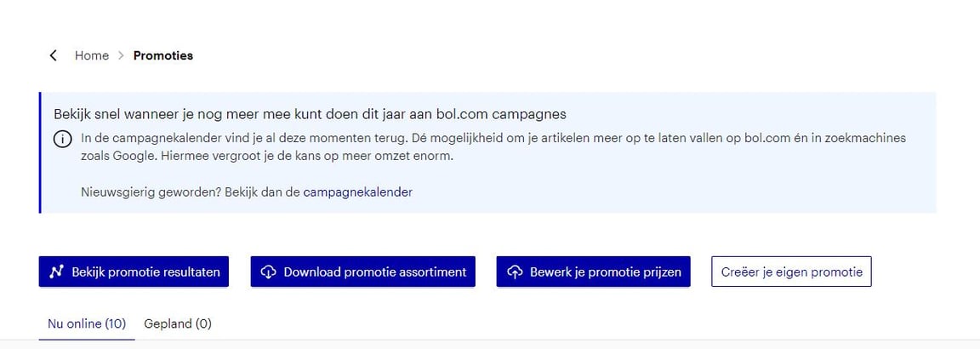Click the blue left border of info banner
Screen dimensions: 980x349
(x=40, y=152)
